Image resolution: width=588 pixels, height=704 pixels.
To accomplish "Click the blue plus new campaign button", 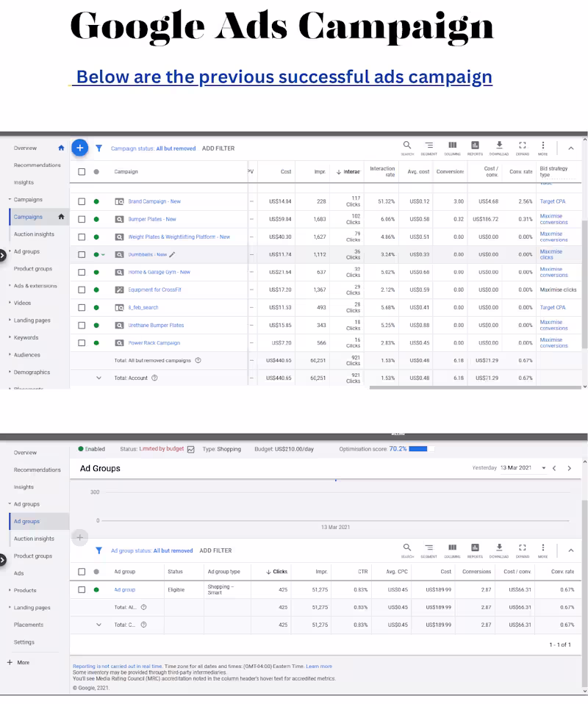I will click(79, 148).
